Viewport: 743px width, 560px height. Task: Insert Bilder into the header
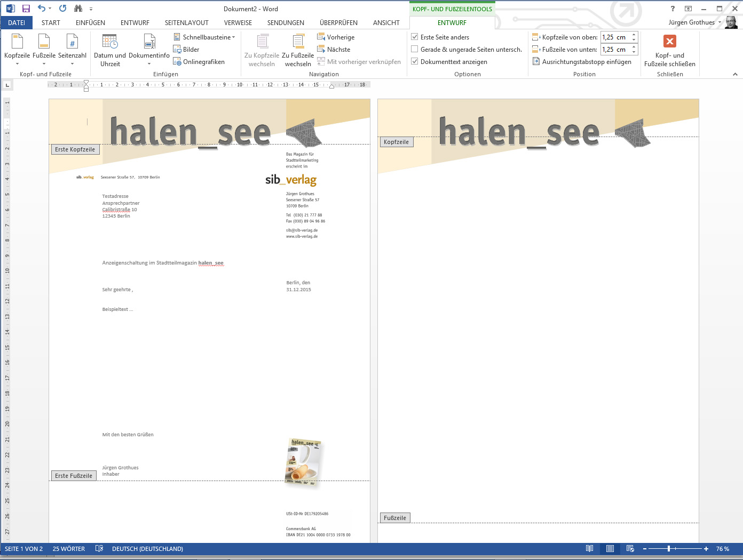[x=186, y=50]
